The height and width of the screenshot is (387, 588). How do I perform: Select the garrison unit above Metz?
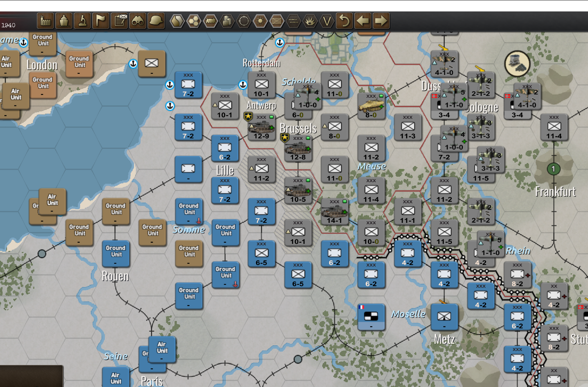click(444, 317)
